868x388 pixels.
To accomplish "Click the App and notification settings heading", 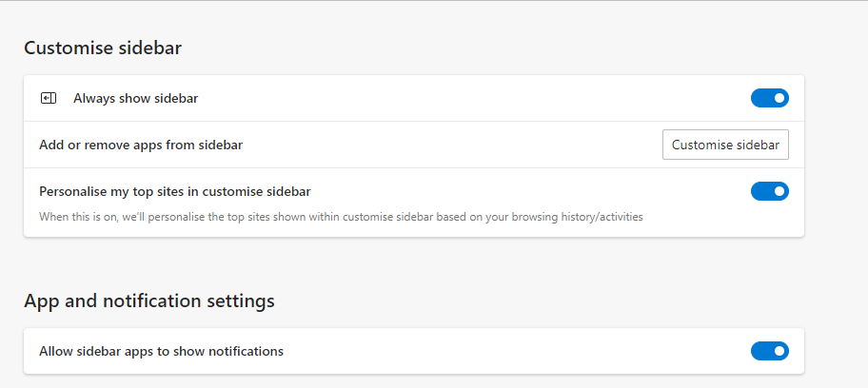I will 149,301.
